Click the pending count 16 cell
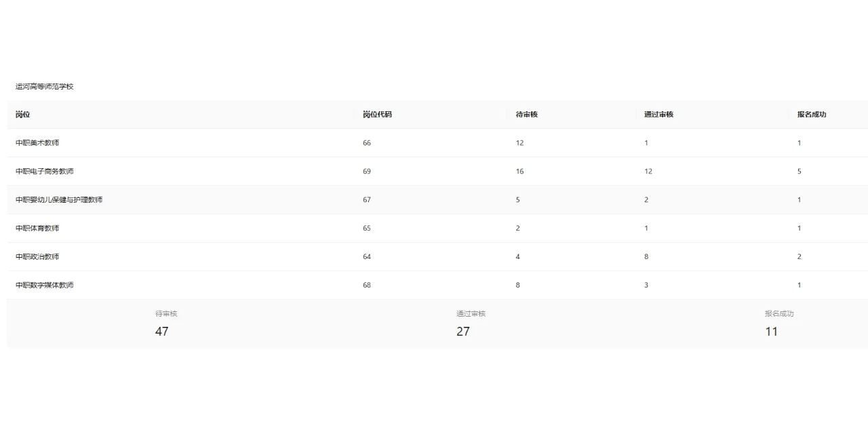The width and height of the screenshot is (868, 434). pos(519,172)
